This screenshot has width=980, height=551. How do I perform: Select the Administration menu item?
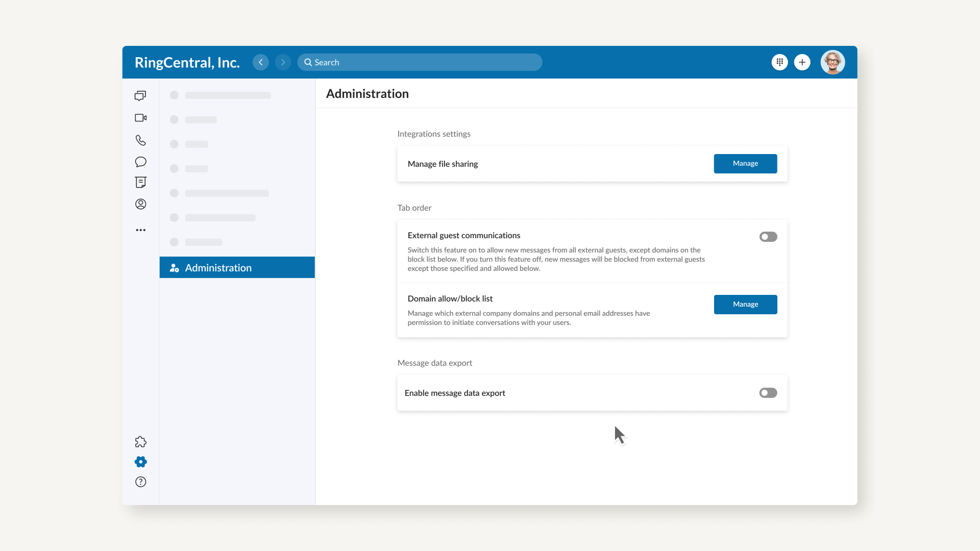(x=237, y=267)
